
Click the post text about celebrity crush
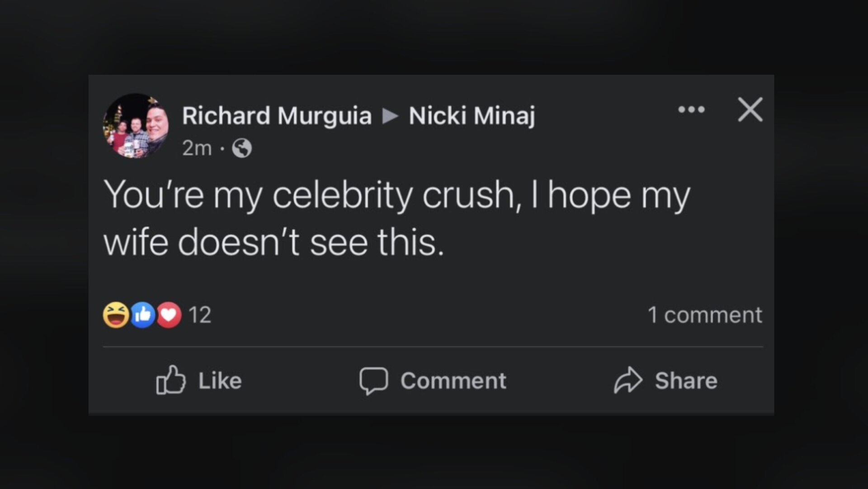398,219
